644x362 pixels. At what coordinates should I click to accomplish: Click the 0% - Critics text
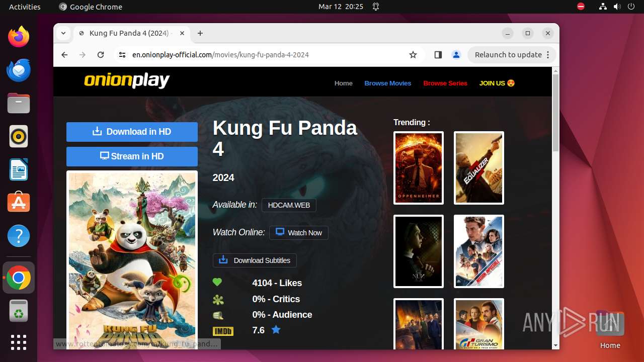pyautogui.click(x=276, y=299)
